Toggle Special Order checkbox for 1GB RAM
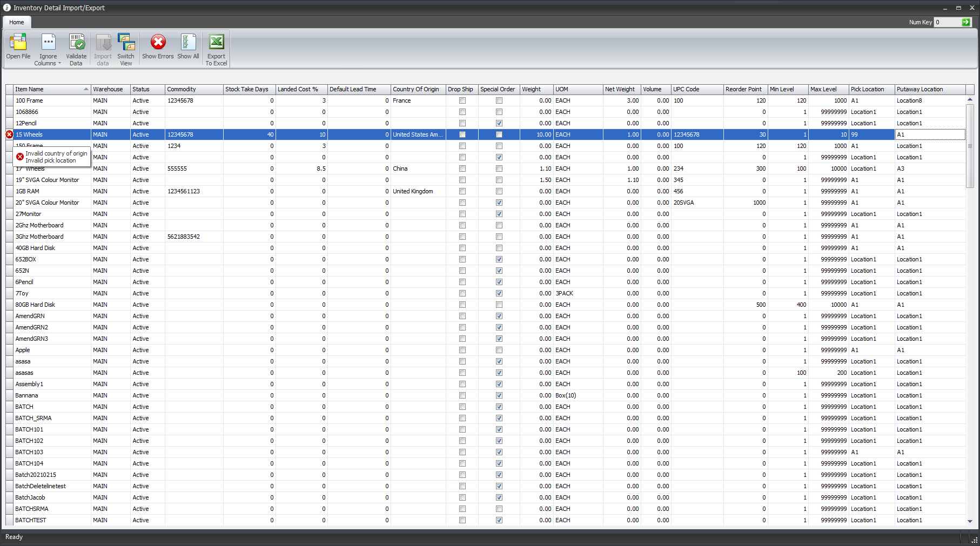This screenshot has height=546, width=980. coord(499,191)
